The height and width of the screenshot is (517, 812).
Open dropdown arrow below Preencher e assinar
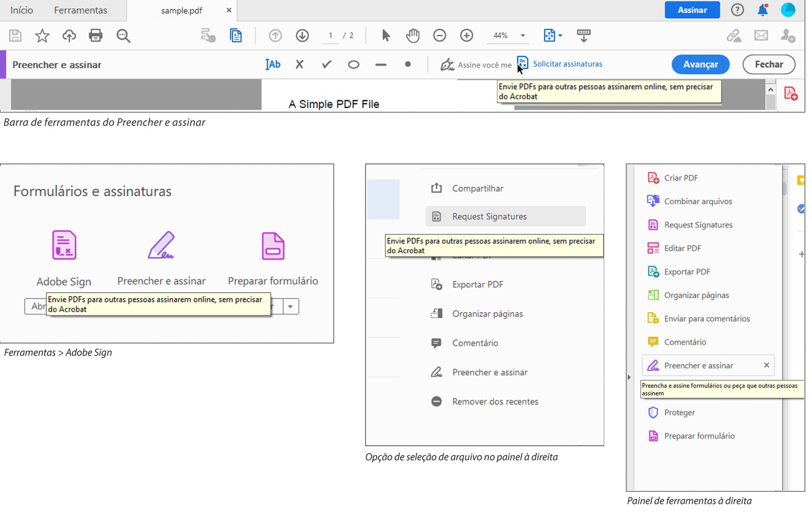click(x=291, y=306)
